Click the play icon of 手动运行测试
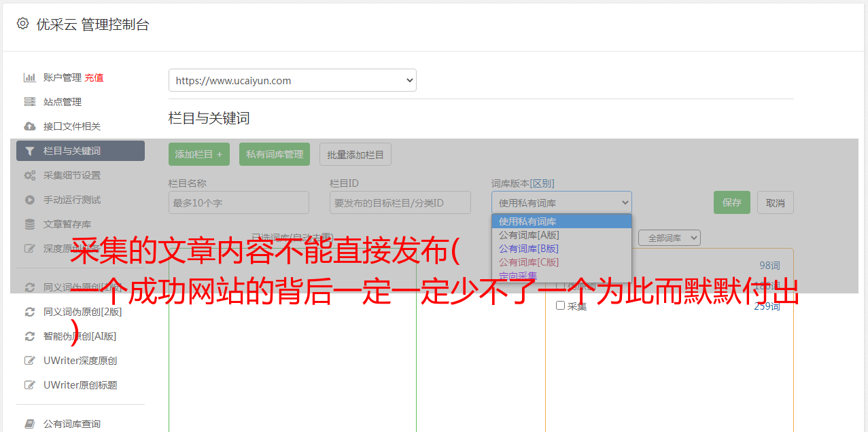The height and width of the screenshot is (432, 868). point(29,200)
